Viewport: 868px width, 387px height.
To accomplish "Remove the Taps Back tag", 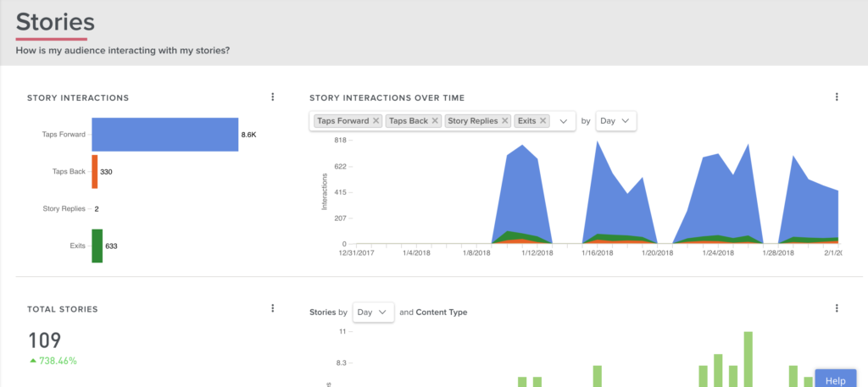I will (x=435, y=121).
